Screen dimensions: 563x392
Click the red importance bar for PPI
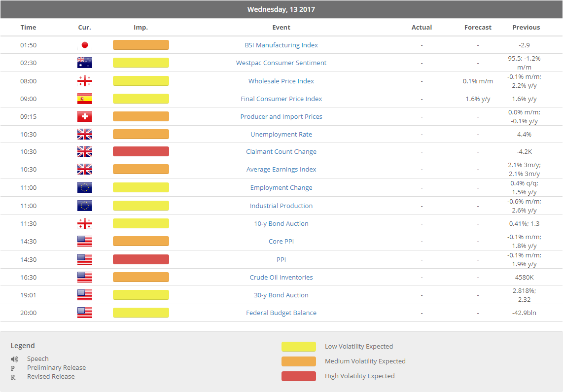point(141,260)
